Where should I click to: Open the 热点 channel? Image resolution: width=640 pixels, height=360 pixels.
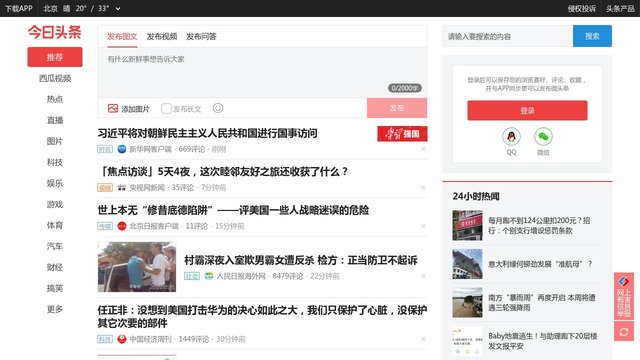(55, 99)
